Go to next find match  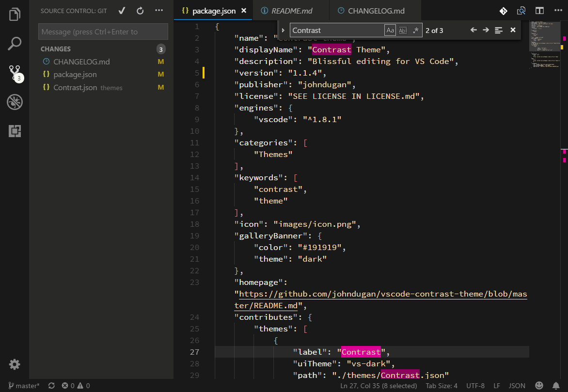[x=486, y=30]
